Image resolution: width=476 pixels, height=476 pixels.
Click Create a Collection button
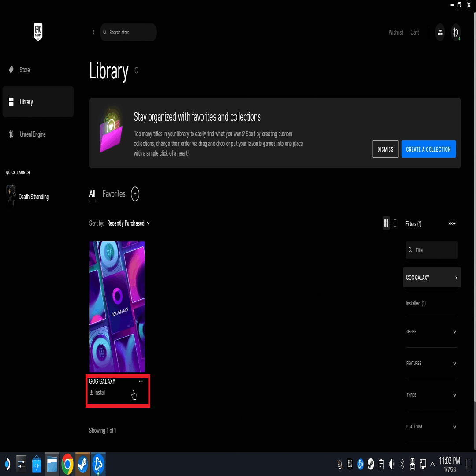point(428,149)
